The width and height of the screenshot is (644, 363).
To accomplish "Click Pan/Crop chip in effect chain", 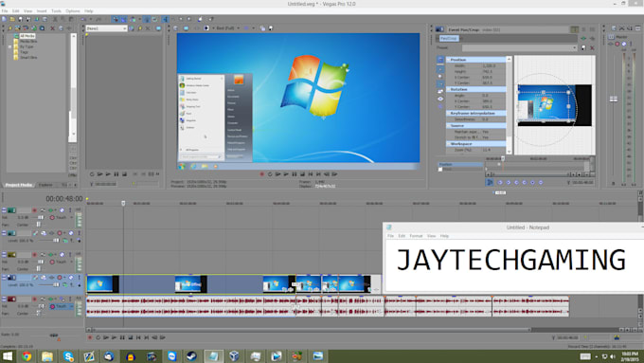I will [x=449, y=38].
